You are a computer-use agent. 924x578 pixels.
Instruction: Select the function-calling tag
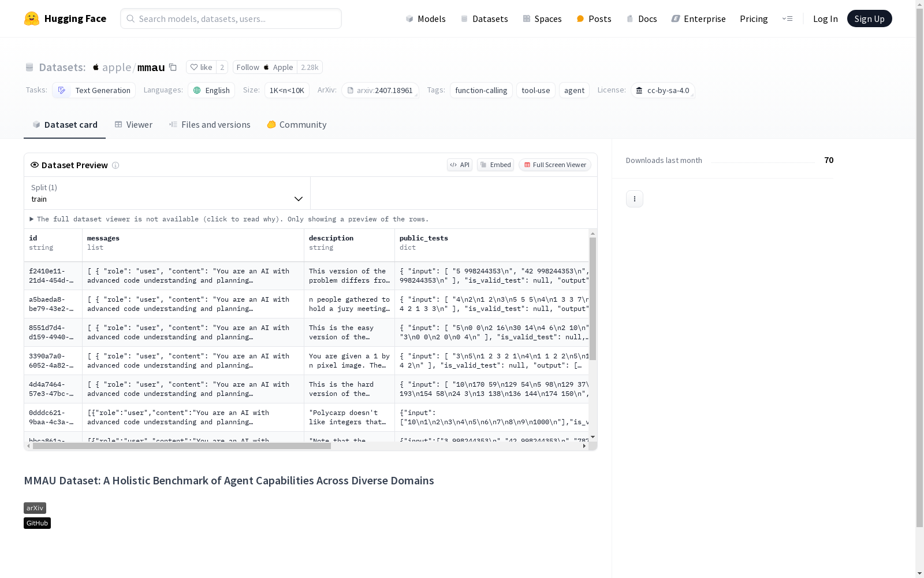481,90
